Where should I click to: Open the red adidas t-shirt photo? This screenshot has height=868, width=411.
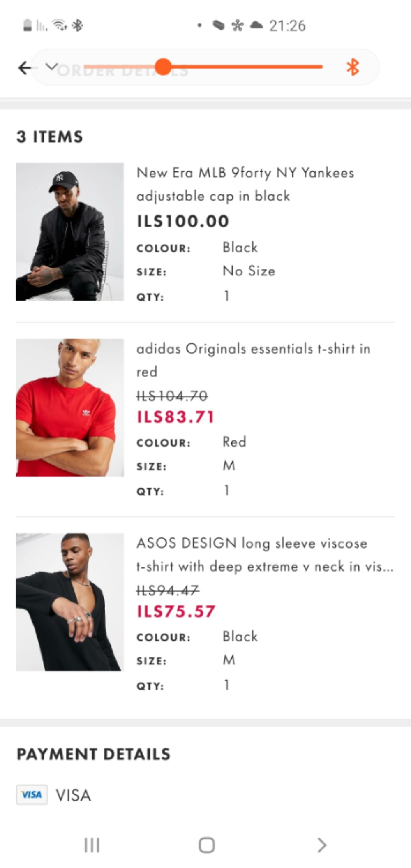[70, 407]
